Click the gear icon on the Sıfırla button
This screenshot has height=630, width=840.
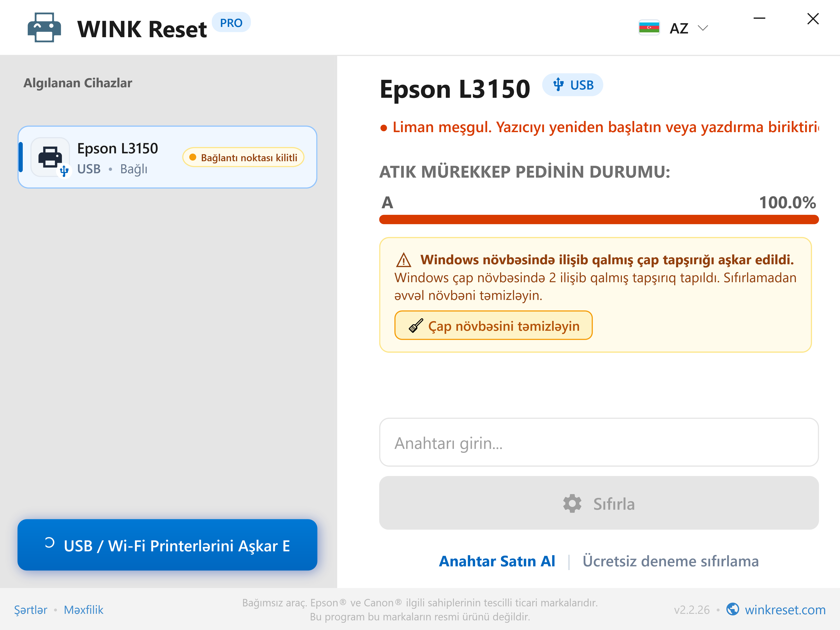pos(572,504)
